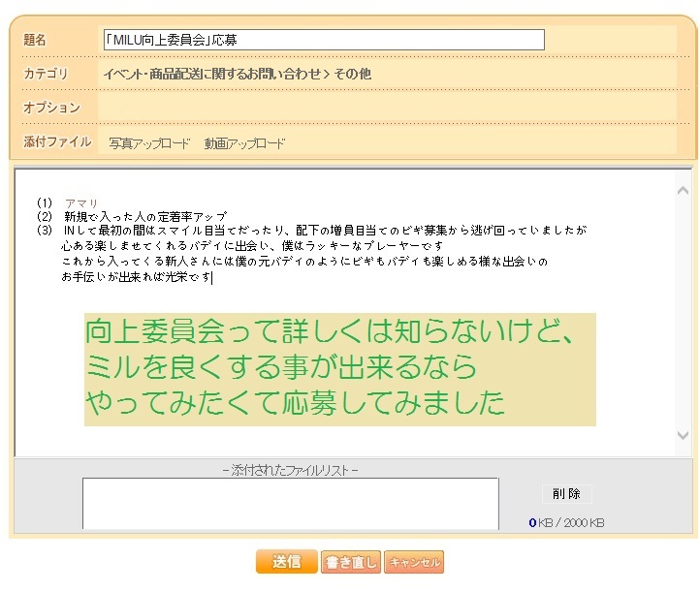
Task: Click the 送信 send button
Action: pos(287,562)
